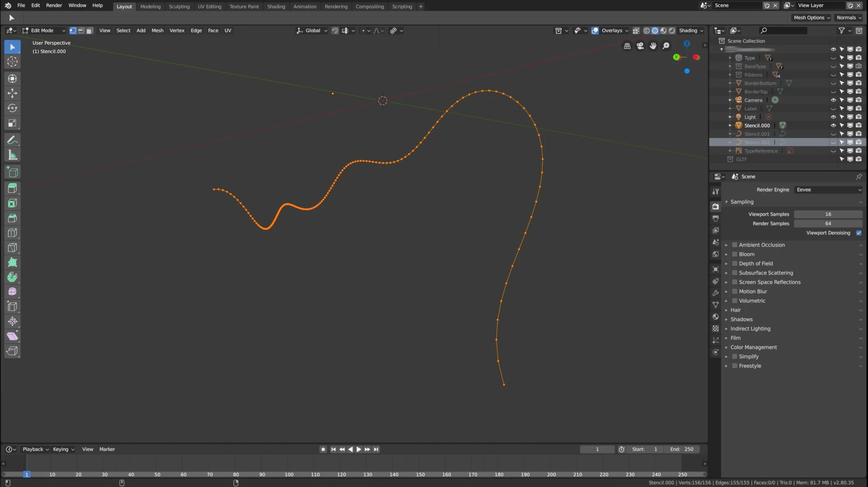The width and height of the screenshot is (868, 487).
Task: Select the Add Cube tool
Action: pos(12,172)
